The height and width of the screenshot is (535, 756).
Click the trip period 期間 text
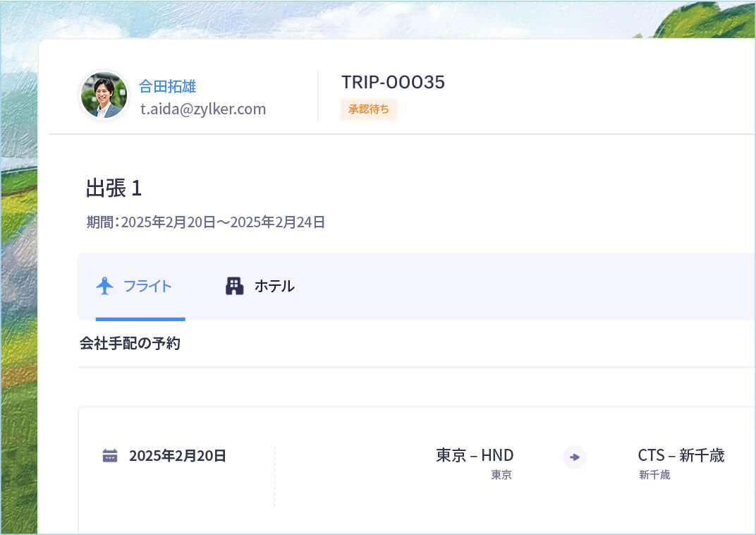tap(205, 222)
